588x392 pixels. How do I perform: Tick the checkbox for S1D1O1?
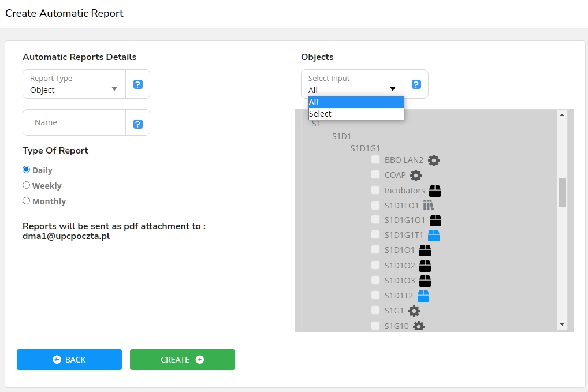375,250
